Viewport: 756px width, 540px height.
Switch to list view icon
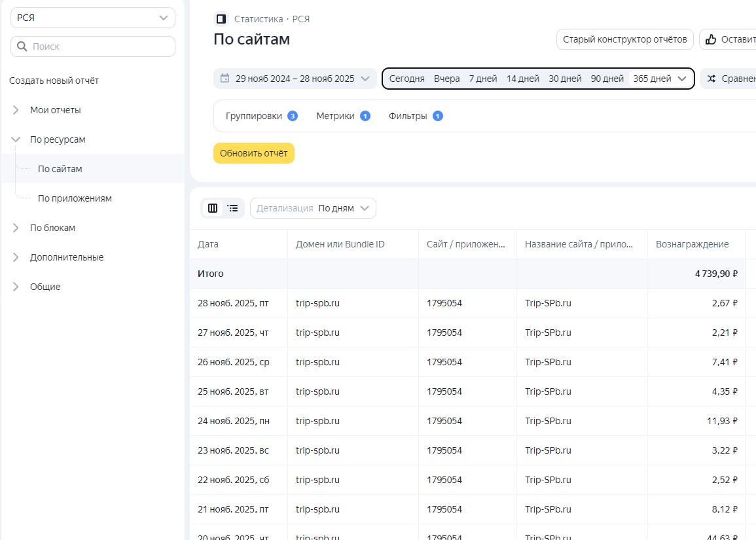coord(232,208)
